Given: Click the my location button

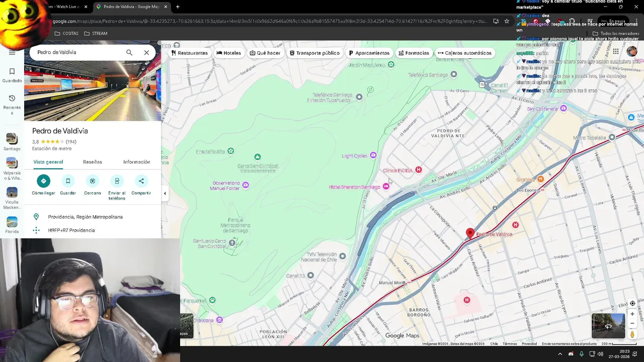Looking at the screenshot, I should point(632,303).
